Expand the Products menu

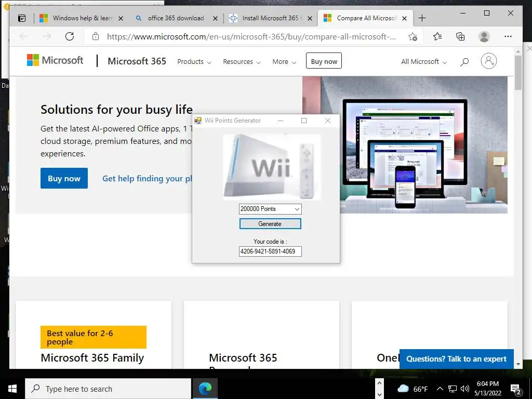click(x=194, y=62)
